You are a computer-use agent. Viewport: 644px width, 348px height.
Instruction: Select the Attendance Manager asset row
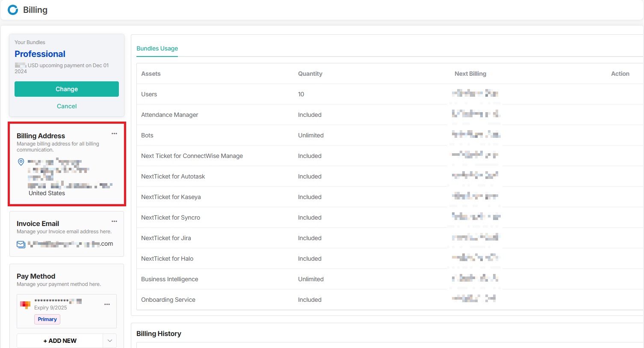click(170, 115)
